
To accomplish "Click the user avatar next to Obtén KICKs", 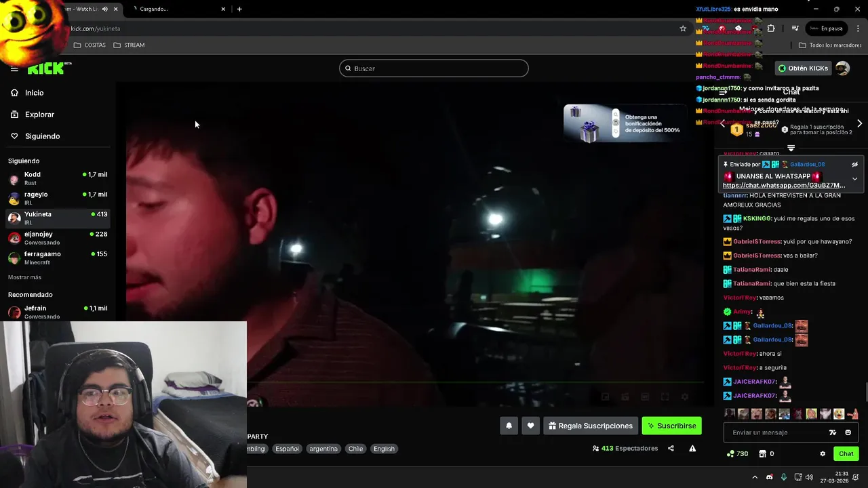I will click(842, 68).
